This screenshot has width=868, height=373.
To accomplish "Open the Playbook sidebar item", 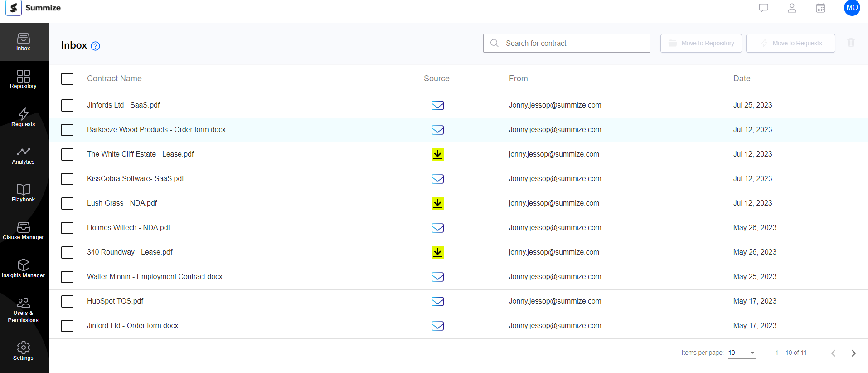I will [24, 193].
